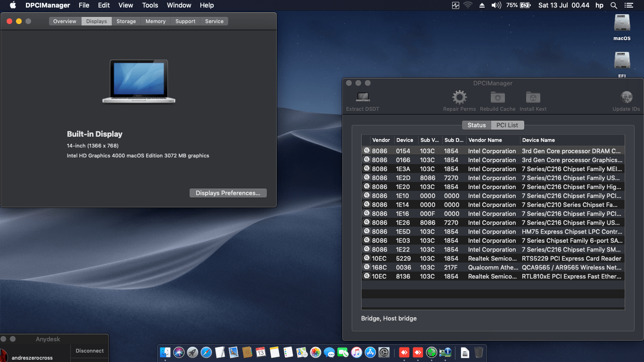Click the Repair Perms gear icon
The height and width of the screenshot is (362, 644).
460,98
